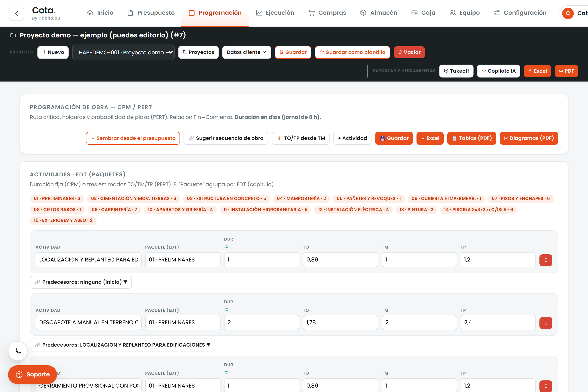Click orange Guardar in CPM panel

tap(394, 138)
